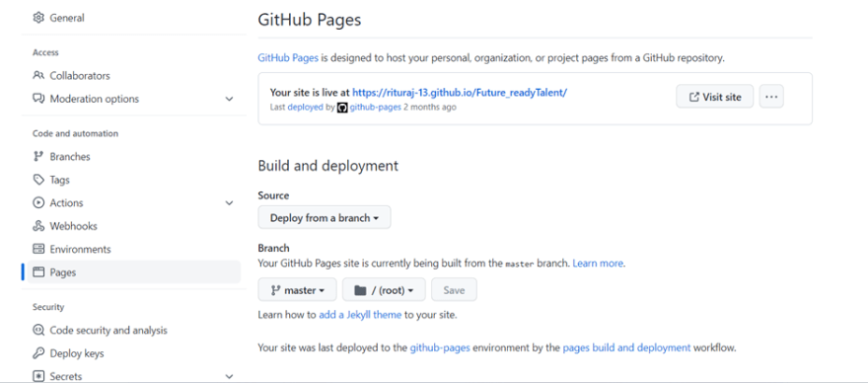Expand the Actions section chevron
Image resolution: width=868 pixels, height=383 pixels.
(x=229, y=203)
